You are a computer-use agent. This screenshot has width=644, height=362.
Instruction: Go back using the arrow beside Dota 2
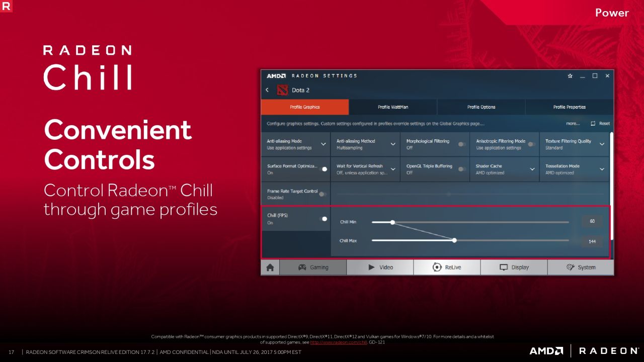click(x=267, y=90)
